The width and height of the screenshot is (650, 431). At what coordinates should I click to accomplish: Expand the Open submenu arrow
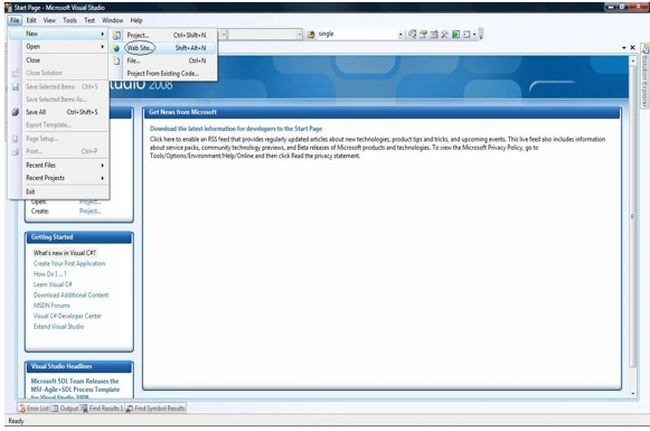pyautogui.click(x=102, y=47)
